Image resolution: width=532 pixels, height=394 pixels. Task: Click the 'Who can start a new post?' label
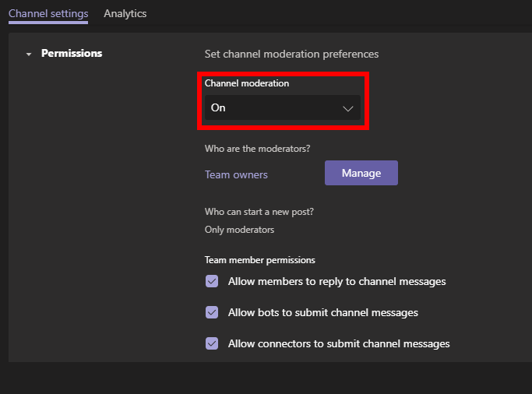tap(259, 212)
